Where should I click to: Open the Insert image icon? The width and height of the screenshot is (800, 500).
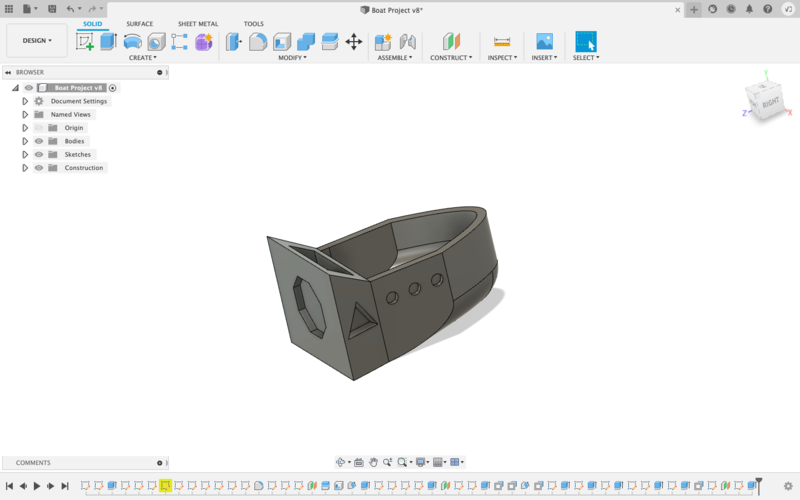544,42
